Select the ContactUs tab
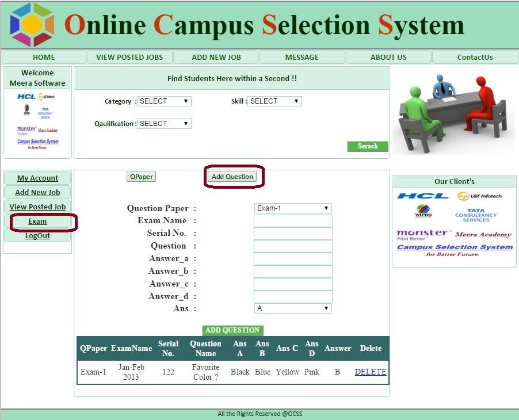 pyautogui.click(x=474, y=57)
